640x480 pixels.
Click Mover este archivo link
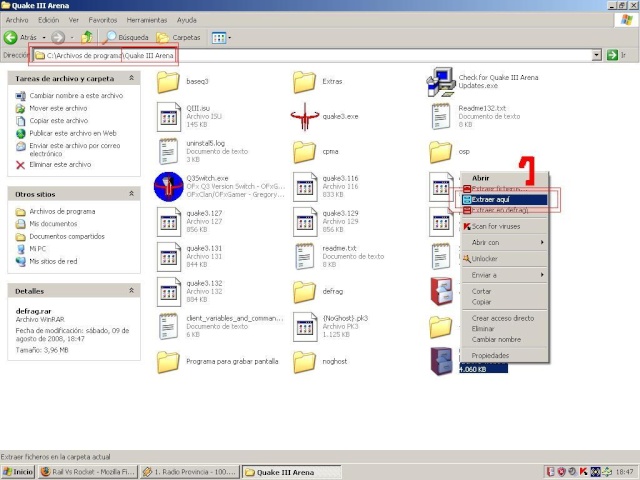coord(58,108)
